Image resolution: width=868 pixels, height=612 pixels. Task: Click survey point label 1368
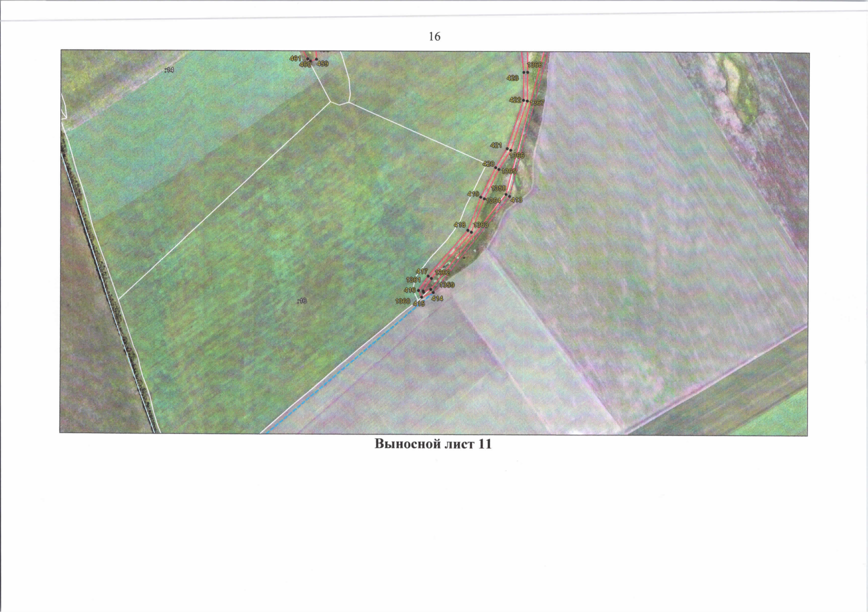click(x=535, y=65)
